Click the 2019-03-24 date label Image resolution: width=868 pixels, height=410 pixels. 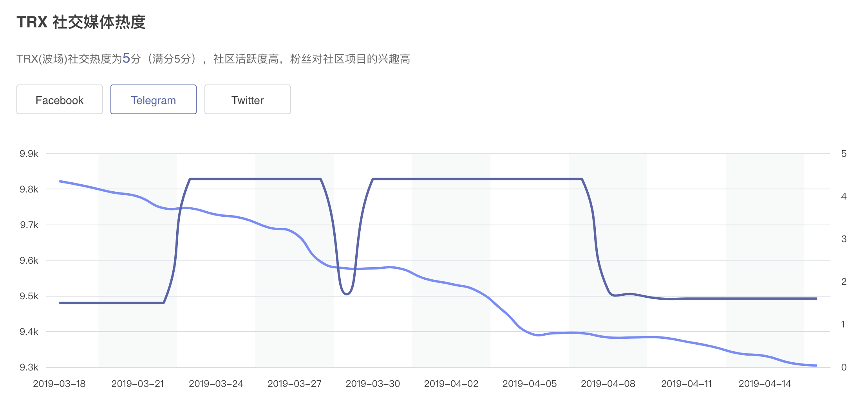tap(216, 384)
